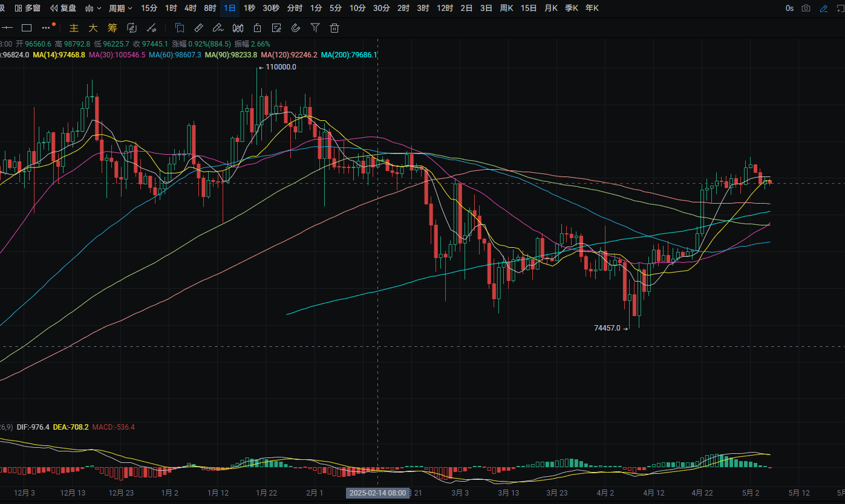Viewport: 845px width, 504px height.
Task: Toggle the blue bookmark layers icon
Action: point(180,28)
